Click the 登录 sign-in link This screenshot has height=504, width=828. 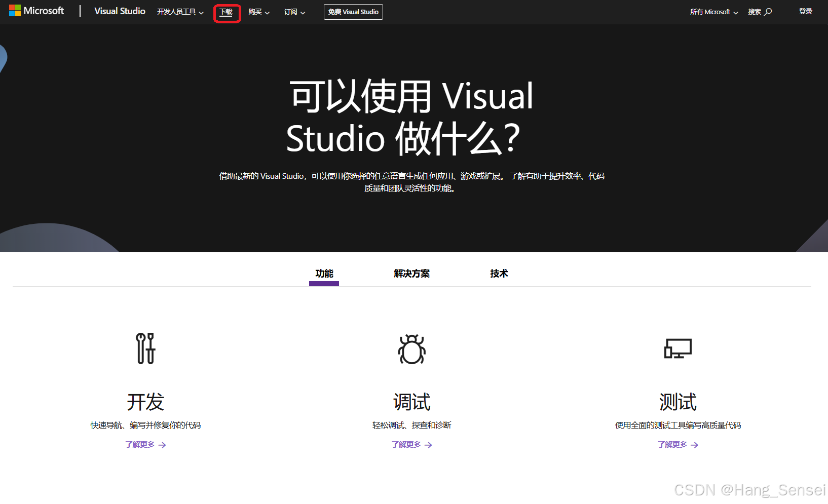pos(806,12)
